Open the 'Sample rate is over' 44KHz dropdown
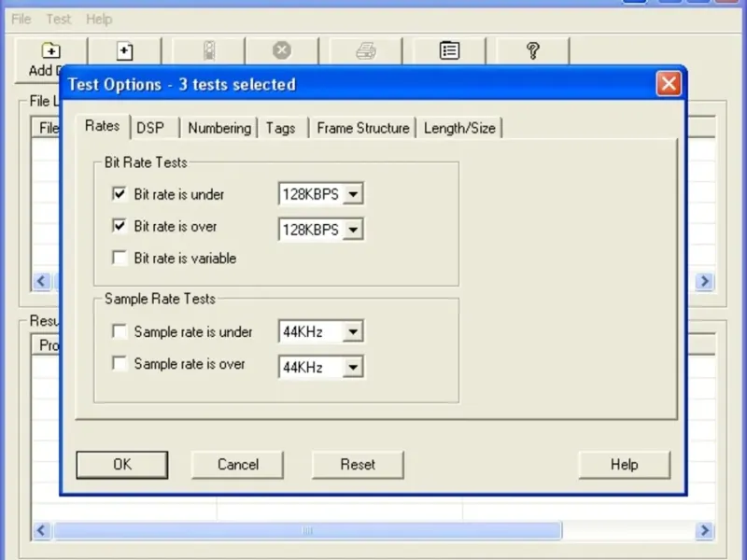 [353, 367]
